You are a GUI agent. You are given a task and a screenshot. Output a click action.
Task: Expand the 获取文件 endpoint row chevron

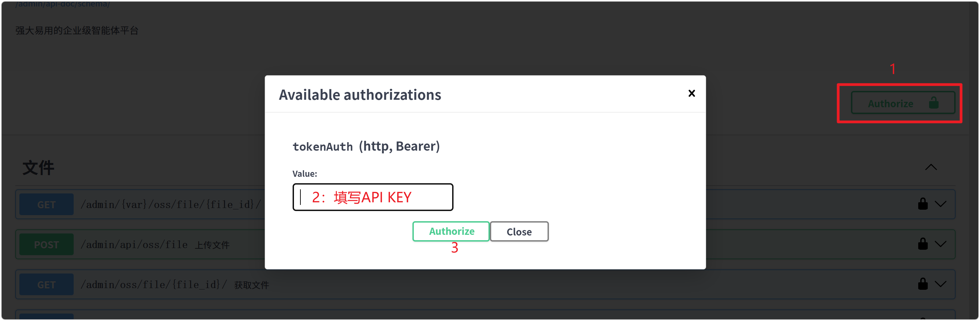[x=940, y=284]
